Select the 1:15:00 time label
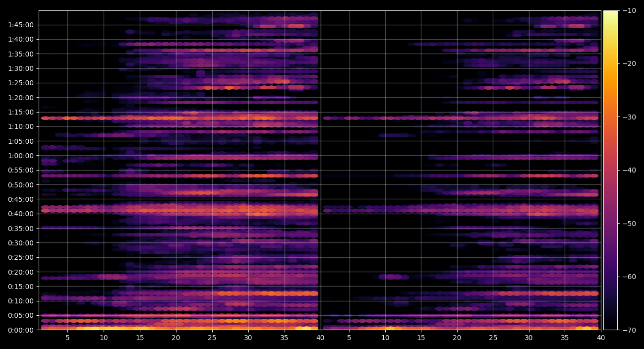Screen dimensions: 644x349 coord(21,112)
